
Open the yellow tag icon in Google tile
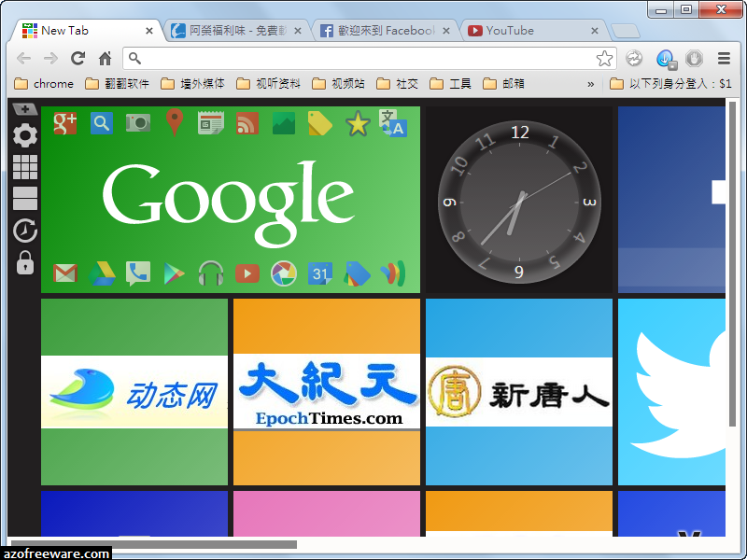click(320, 123)
